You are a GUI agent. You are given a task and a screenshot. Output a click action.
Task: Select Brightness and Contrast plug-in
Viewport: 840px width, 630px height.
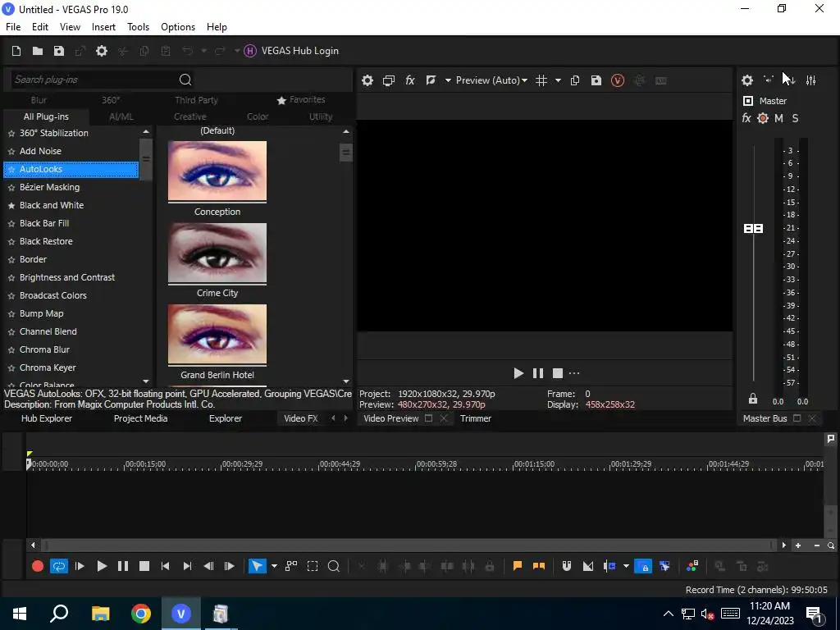click(x=67, y=277)
